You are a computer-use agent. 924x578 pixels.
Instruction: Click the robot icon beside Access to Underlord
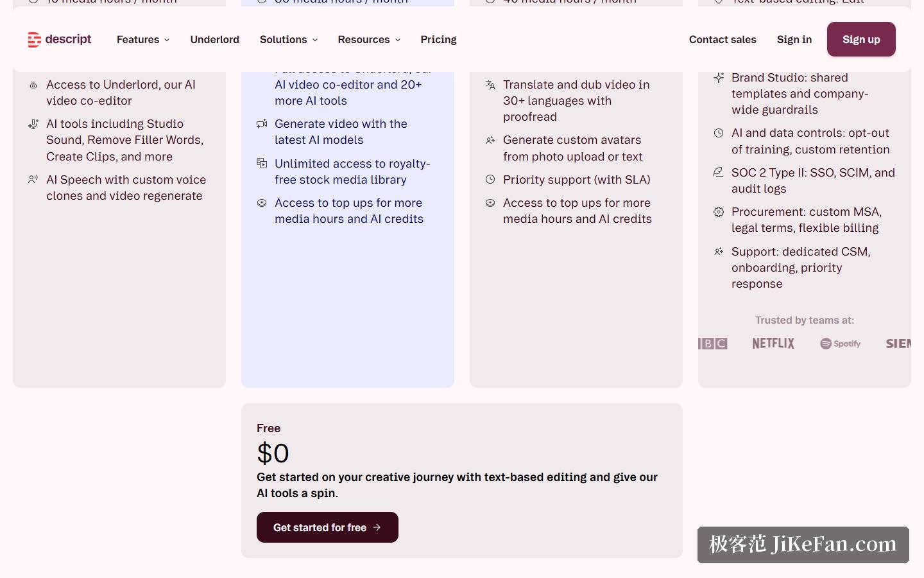pos(33,85)
